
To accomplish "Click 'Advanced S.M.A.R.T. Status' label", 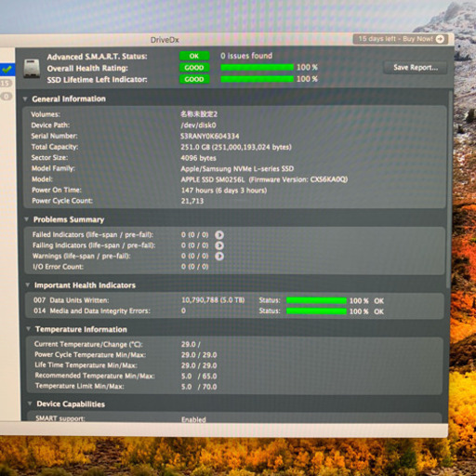I will (x=97, y=57).
